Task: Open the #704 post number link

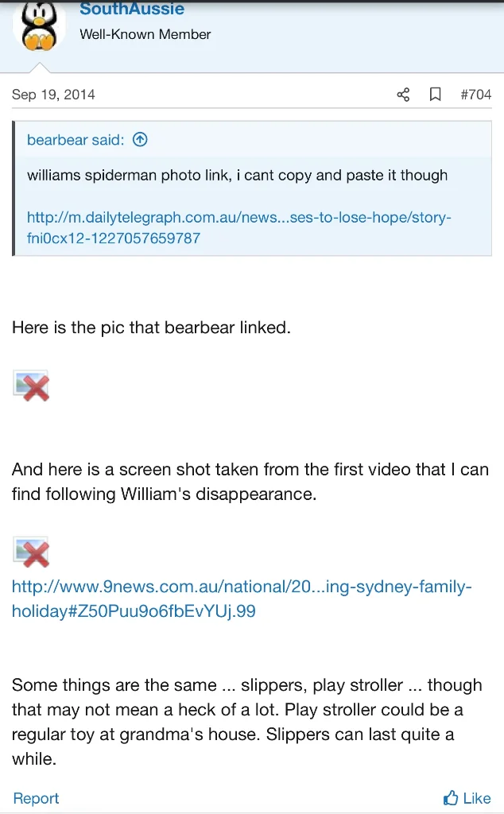Action: point(475,95)
